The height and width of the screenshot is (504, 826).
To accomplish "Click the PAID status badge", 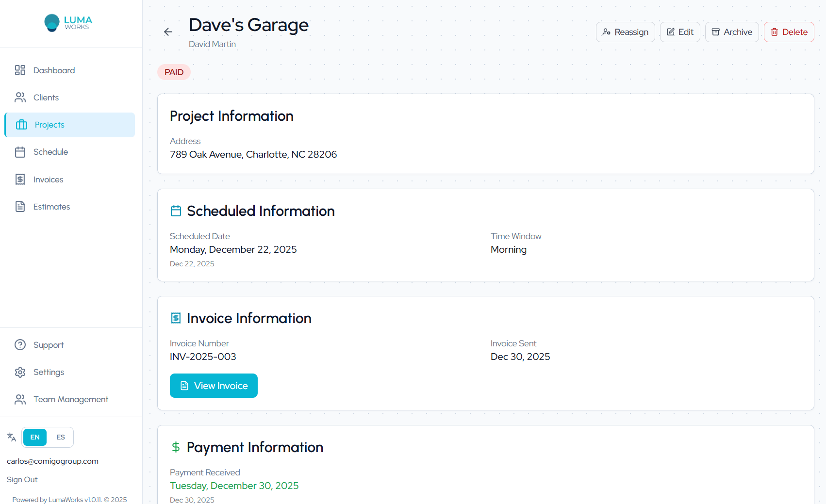I will (173, 72).
